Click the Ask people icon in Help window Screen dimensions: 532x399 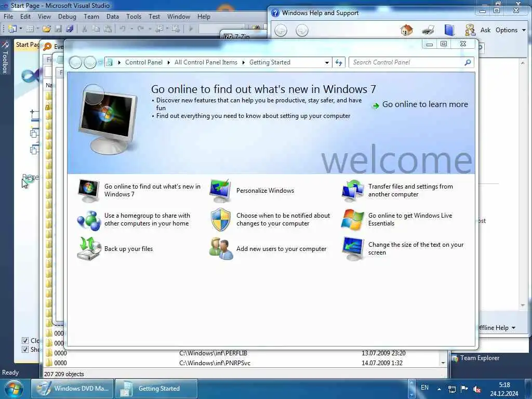pos(470,30)
